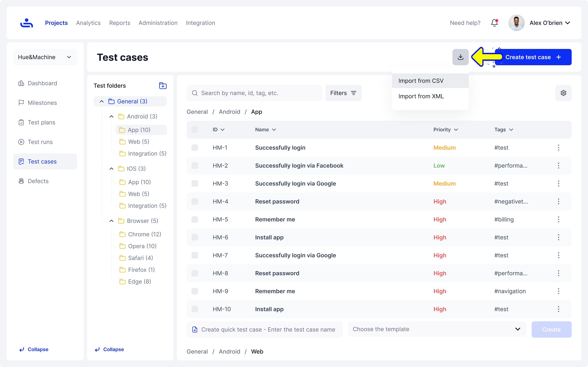Click the import download icon button
The height and width of the screenshot is (367, 588).
[460, 57]
